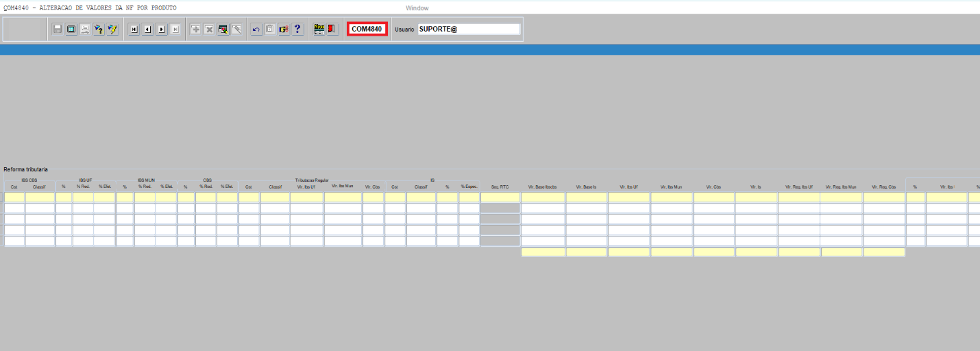The image size is (980, 351).
Task: Click first row Seq. RTC field
Action: point(500,197)
